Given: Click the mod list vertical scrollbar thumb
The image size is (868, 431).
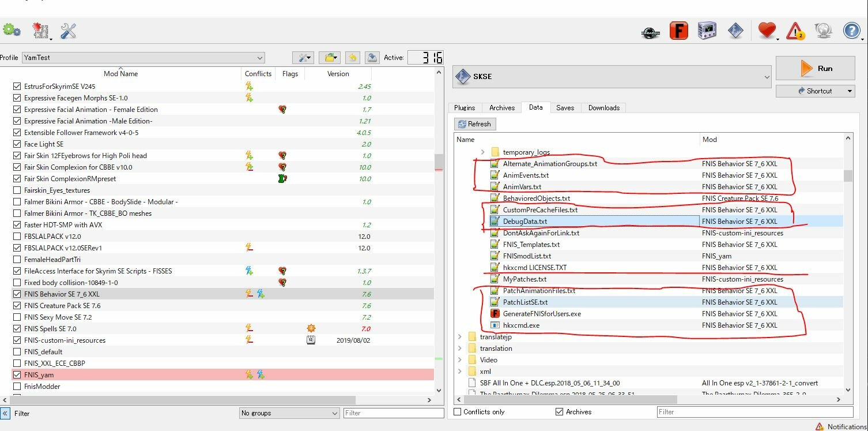Looking at the screenshot, I should click(439, 162).
